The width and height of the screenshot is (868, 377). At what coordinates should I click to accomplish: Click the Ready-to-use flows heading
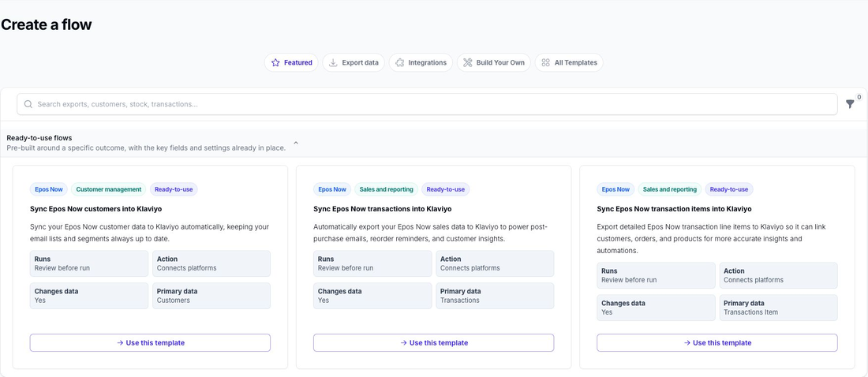tap(39, 138)
